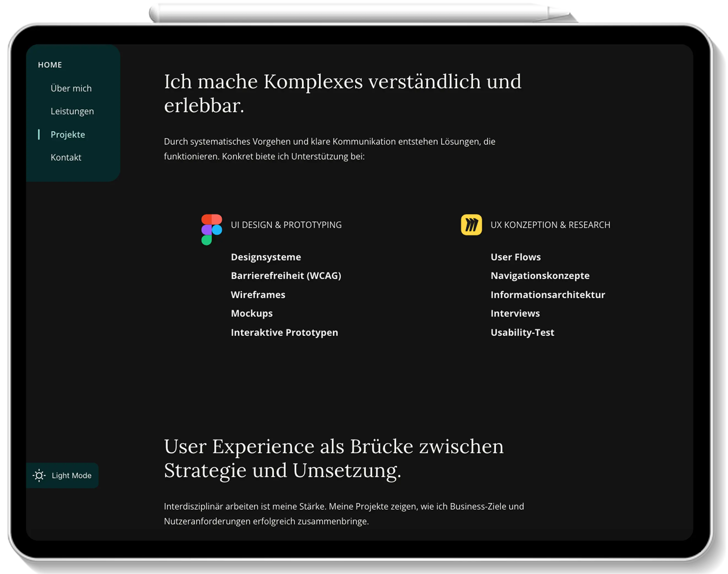Click the Usability-Test entry
The image size is (728, 574).
[522, 332]
